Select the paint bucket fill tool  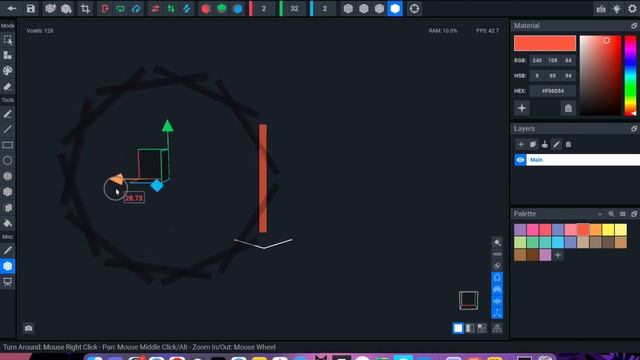(x=7, y=223)
